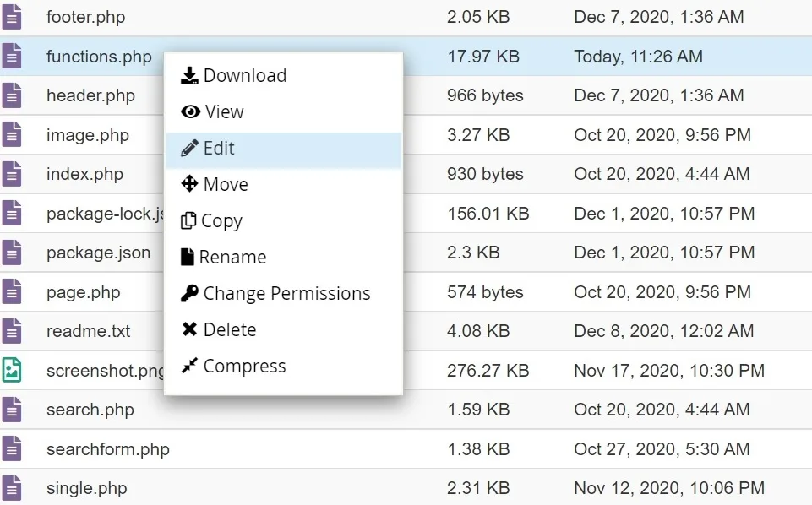Click the Copy documents icon
Viewport: 812px width, 505px height.
click(x=188, y=220)
